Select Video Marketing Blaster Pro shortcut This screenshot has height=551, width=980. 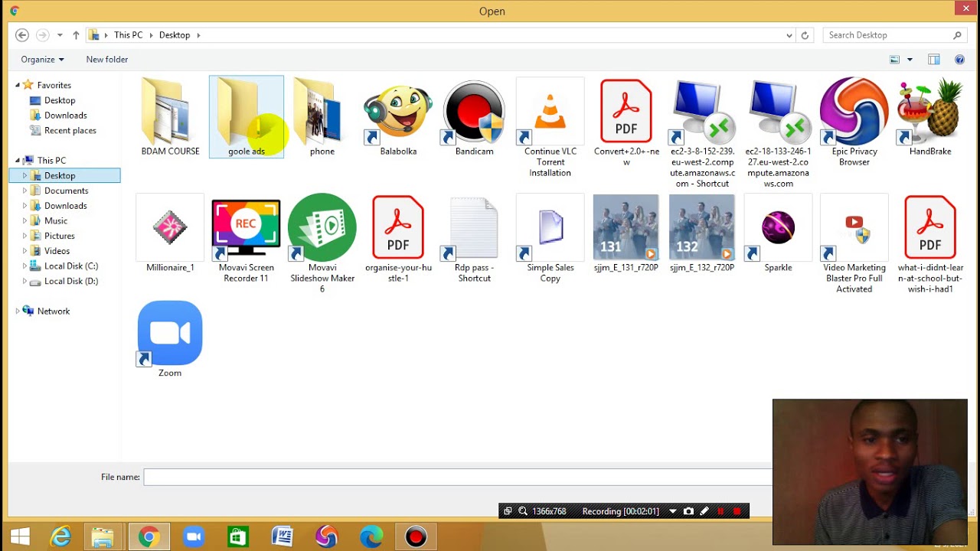[x=854, y=244]
